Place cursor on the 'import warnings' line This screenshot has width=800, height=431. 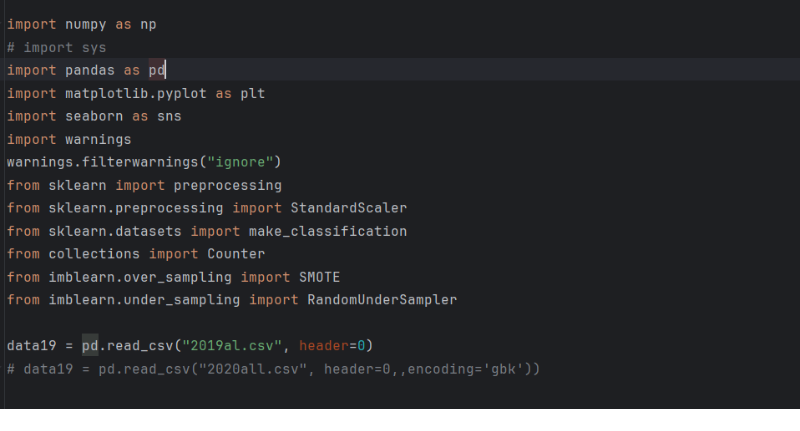point(68,139)
